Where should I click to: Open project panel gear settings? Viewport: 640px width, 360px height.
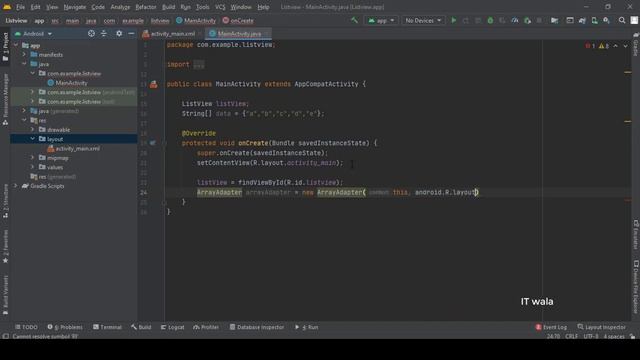click(x=119, y=33)
